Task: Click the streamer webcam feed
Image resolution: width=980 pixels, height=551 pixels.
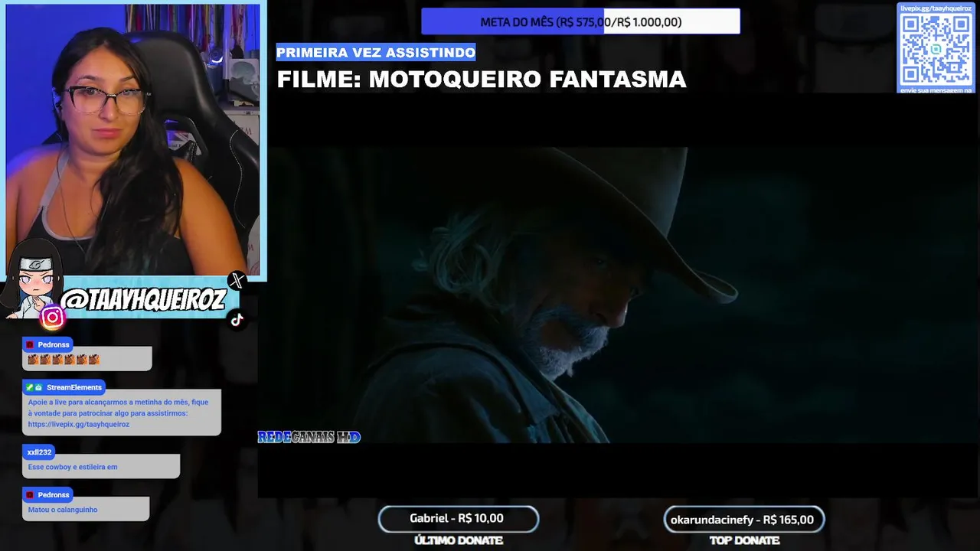Action: click(x=133, y=139)
